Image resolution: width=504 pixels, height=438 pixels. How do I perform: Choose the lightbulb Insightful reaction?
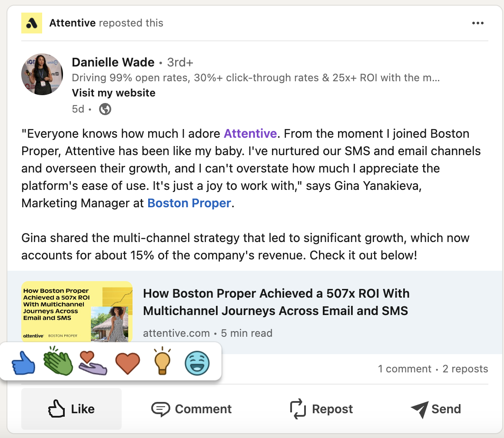coord(162,362)
